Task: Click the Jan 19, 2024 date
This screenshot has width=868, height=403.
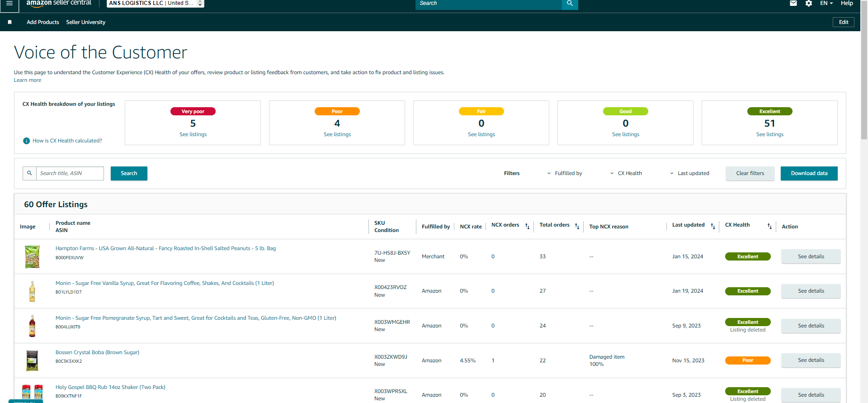Action: (688, 291)
